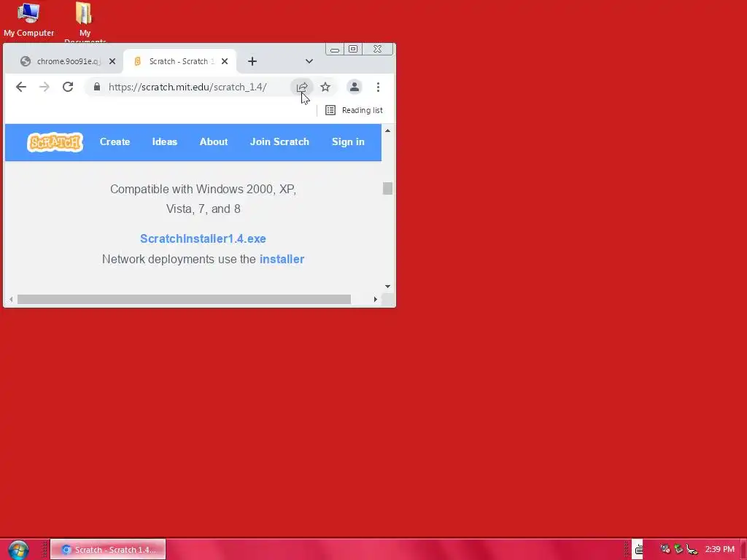
Task: Follow the network deployment installer link
Action: 282,259
